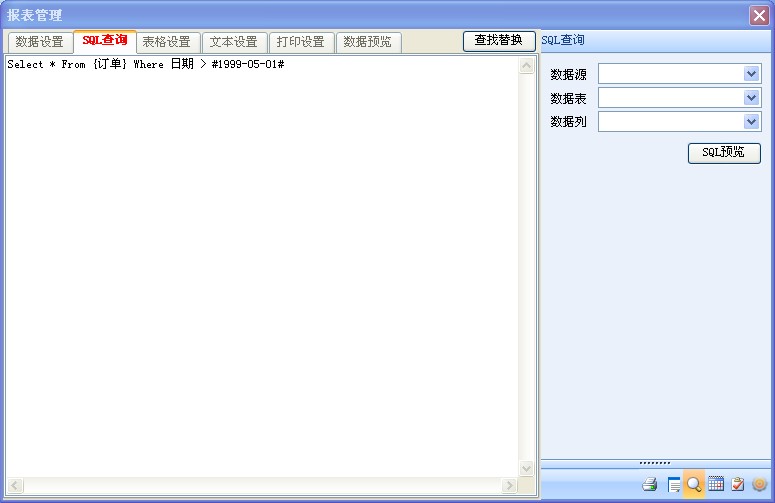Click the '数据列' label
Screen dimensions: 775x503
pos(568,122)
